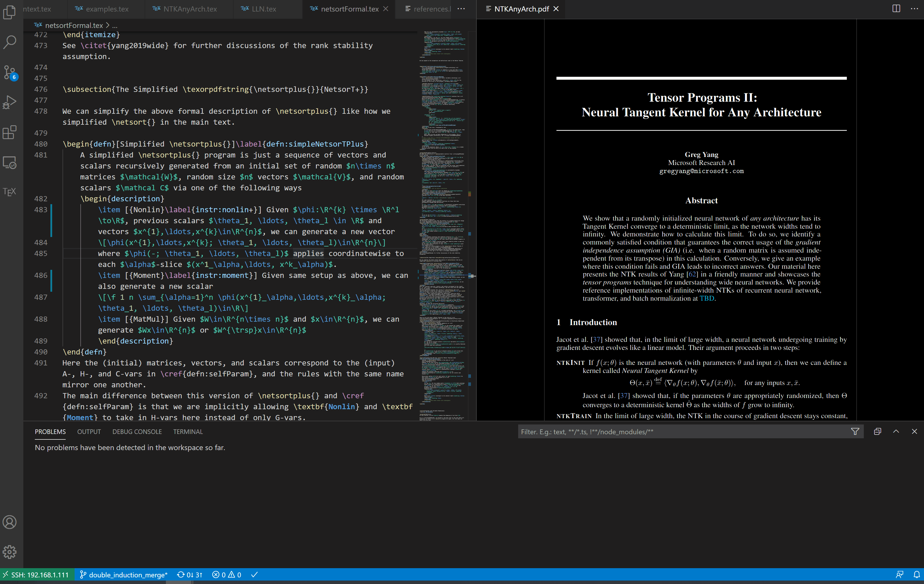
Task: Open more actions for PDF editor group
Action: (x=914, y=9)
